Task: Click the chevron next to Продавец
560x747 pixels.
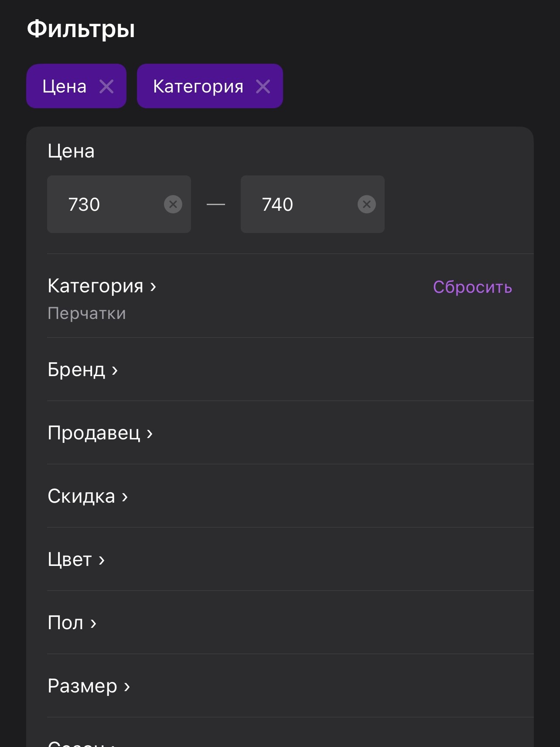Action: (x=150, y=434)
